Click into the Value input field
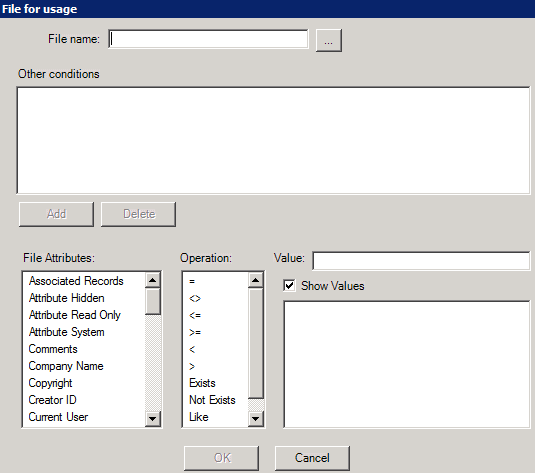The width and height of the screenshot is (535, 473). coord(421,261)
